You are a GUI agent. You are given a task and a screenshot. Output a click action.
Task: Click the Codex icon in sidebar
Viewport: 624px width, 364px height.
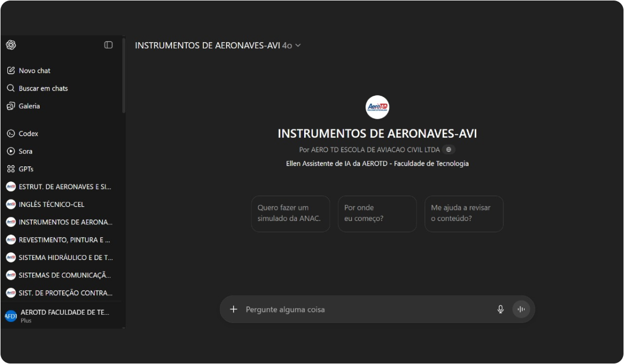[11, 134]
